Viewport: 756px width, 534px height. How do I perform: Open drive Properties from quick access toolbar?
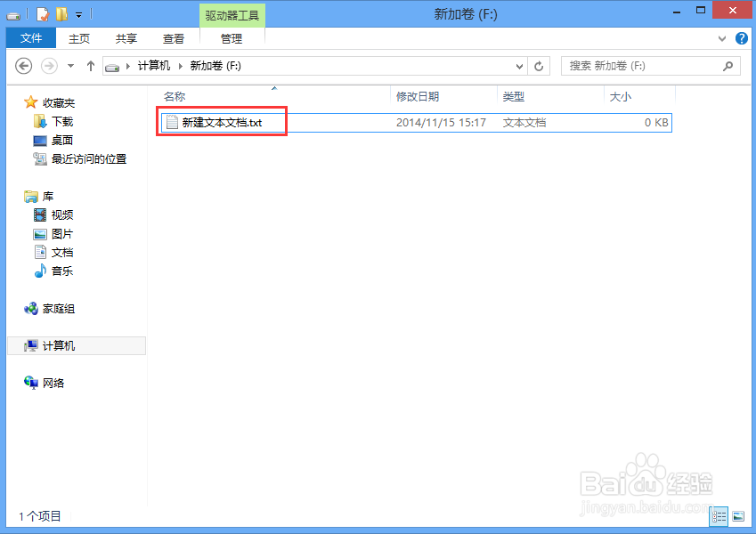coord(41,13)
